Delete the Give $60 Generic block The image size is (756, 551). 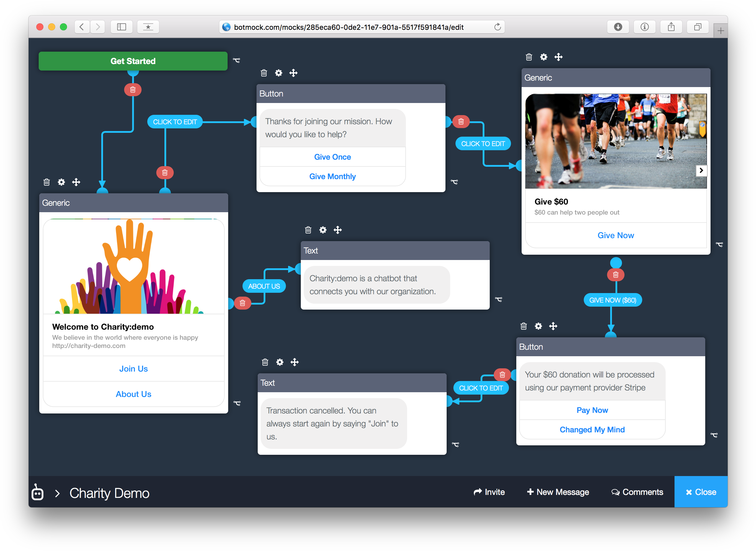point(529,57)
